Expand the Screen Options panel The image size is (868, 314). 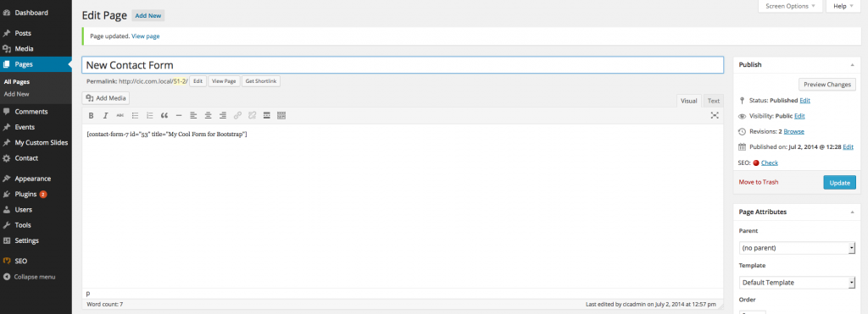tap(791, 6)
